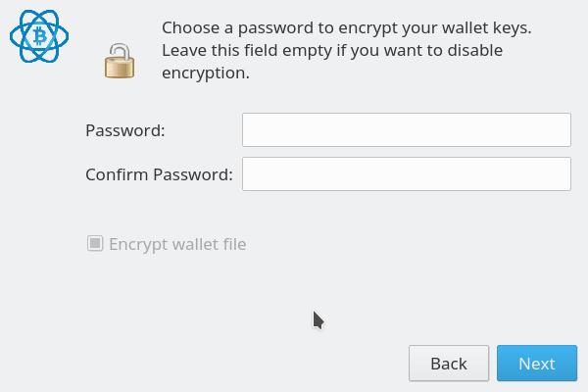Focus the Password input field
The image size is (588, 392).
[406, 129]
